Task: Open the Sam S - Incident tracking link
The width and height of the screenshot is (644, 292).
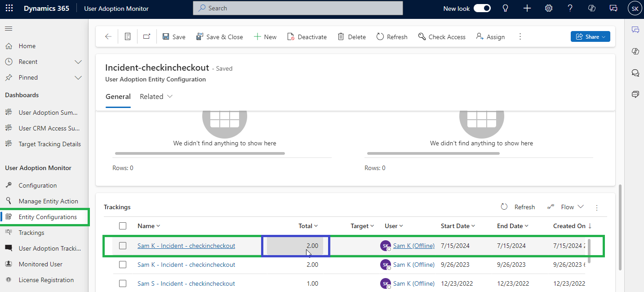Action: pyautogui.click(x=186, y=283)
